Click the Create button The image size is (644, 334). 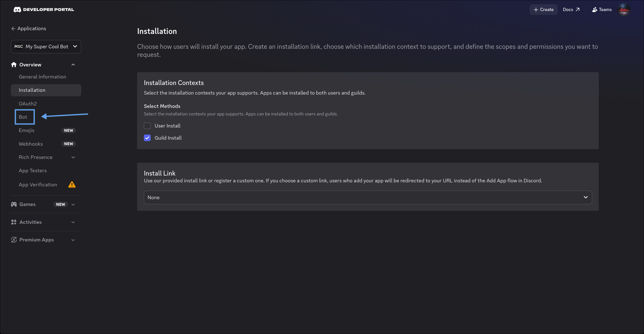click(544, 10)
